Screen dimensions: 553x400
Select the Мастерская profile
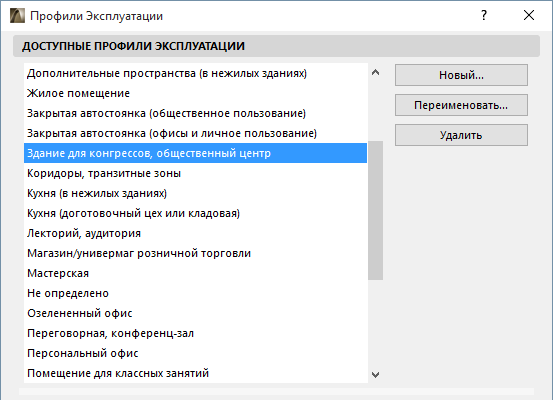tap(195, 273)
